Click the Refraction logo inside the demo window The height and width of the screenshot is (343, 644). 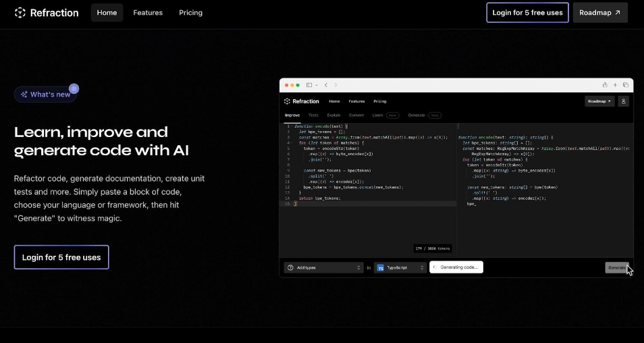click(x=302, y=101)
